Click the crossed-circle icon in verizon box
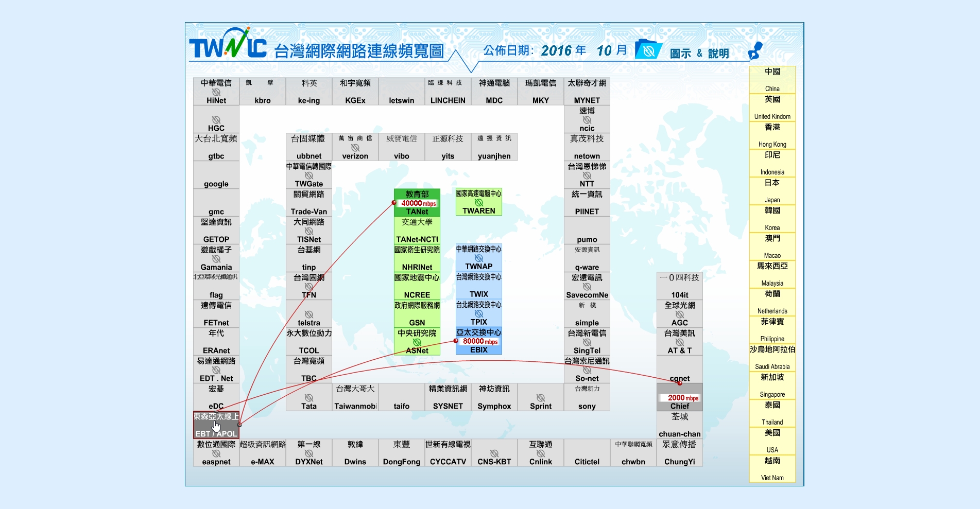The image size is (980, 509). [355, 148]
